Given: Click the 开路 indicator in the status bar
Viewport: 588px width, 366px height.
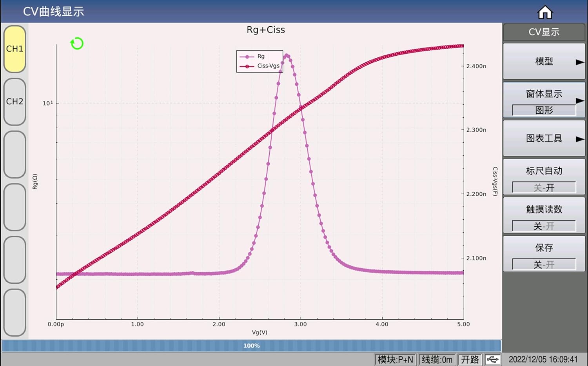Looking at the screenshot, I should pyautogui.click(x=470, y=359).
